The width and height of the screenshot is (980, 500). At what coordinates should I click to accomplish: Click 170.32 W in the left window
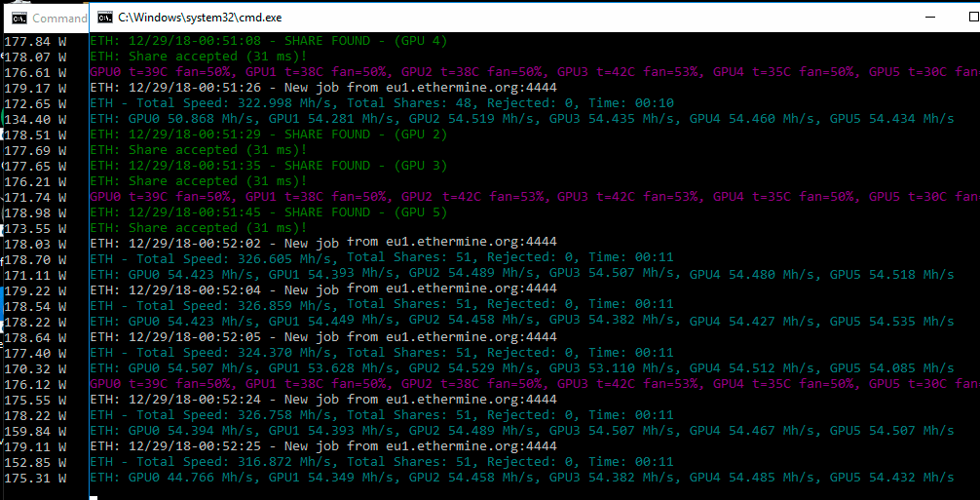36,368
